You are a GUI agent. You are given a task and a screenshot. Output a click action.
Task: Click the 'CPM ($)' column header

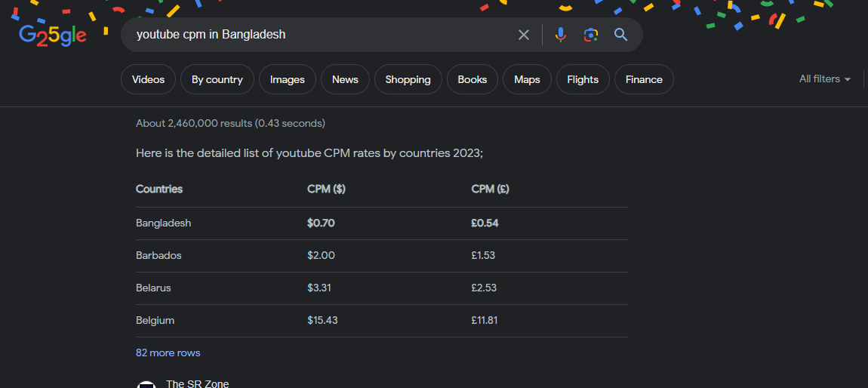click(326, 189)
